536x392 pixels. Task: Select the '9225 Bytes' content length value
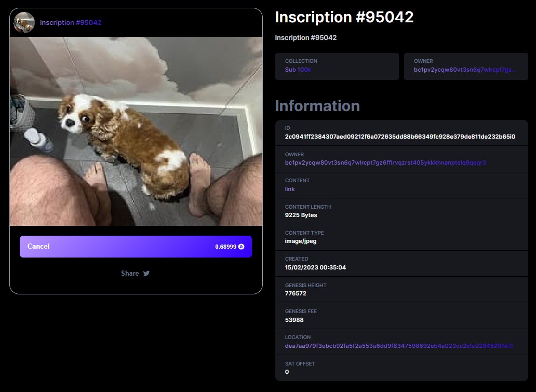301,215
